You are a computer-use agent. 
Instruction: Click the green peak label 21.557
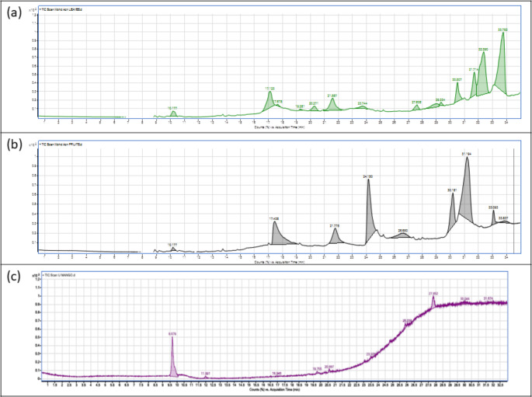pos(332,96)
